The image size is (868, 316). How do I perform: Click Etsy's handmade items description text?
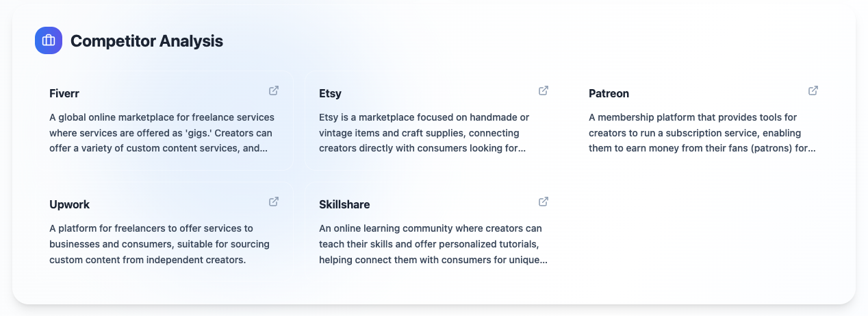(x=424, y=133)
